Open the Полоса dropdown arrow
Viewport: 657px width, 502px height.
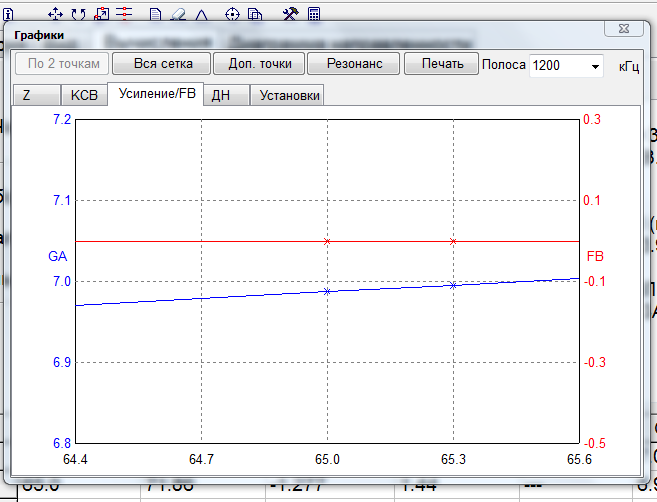[x=595, y=66]
